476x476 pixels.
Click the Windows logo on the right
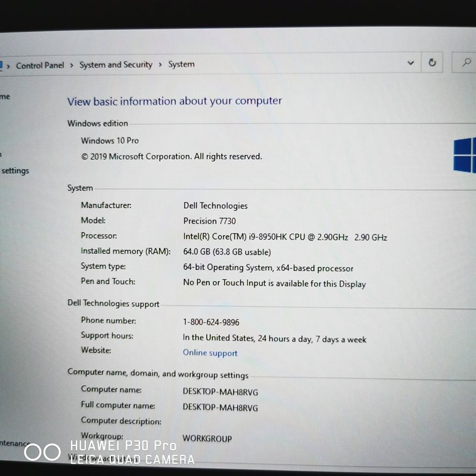click(x=465, y=155)
